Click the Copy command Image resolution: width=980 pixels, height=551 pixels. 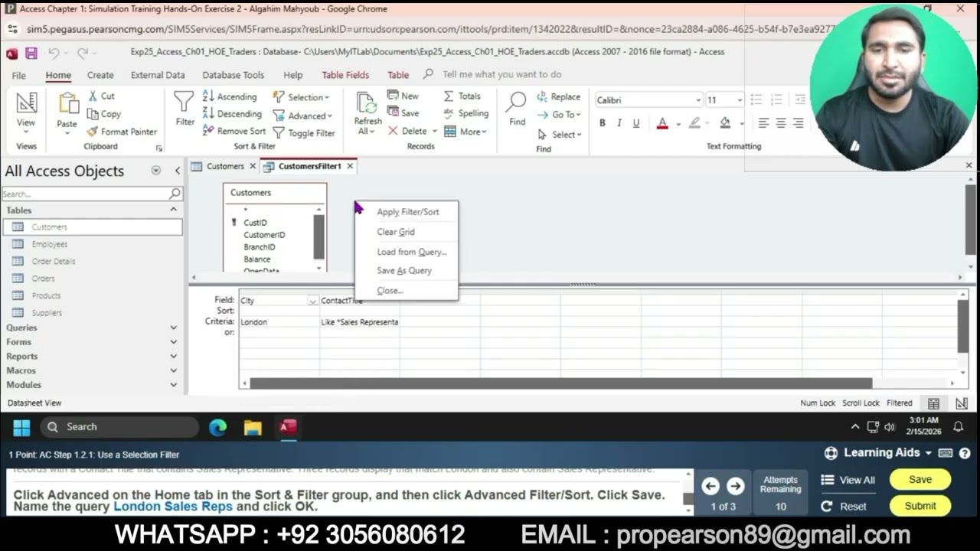click(x=103, y=114)
